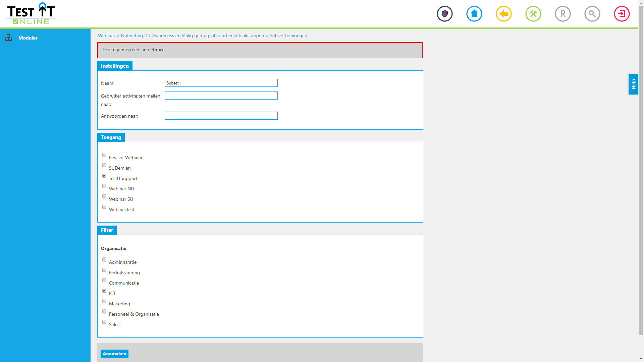Open the green tools wrench icon
This screenshot has width=644, height=362.
[533, 14]
